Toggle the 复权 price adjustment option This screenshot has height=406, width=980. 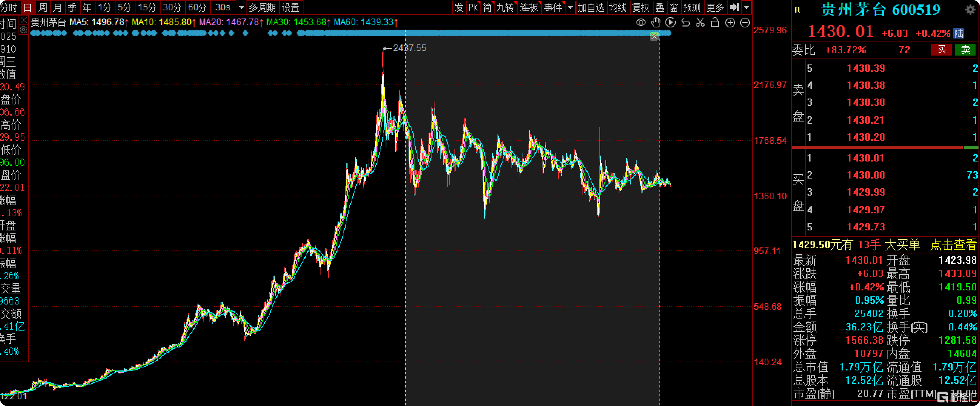pos(640,7)
